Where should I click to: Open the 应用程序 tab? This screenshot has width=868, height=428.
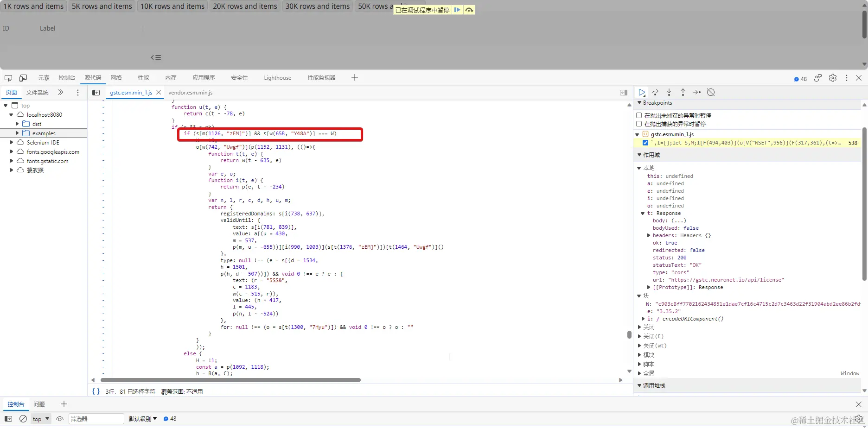[204, 78]
